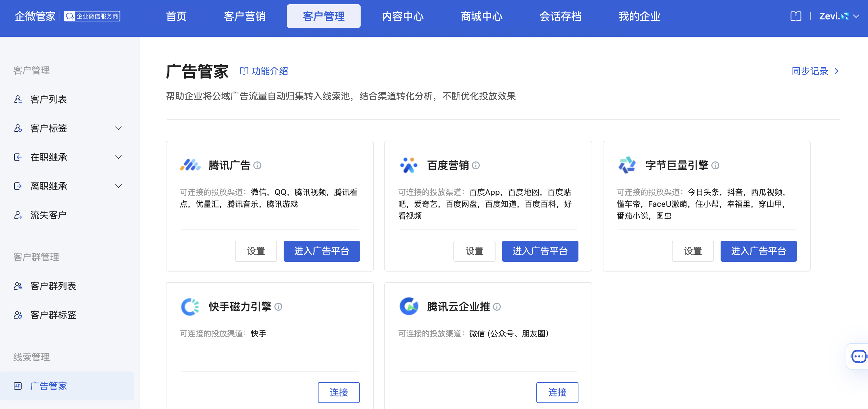Click the 腾讯云企业推 logo
Image resolution: width=868 pixels, height=409 pixels.
409,307
